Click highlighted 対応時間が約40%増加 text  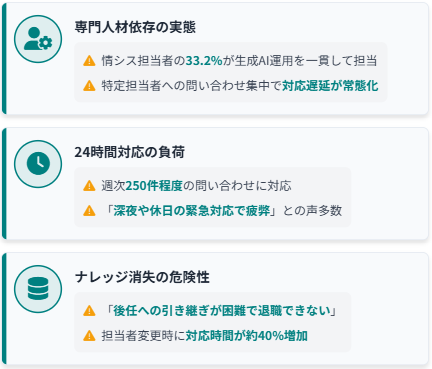tap(247, 336)
